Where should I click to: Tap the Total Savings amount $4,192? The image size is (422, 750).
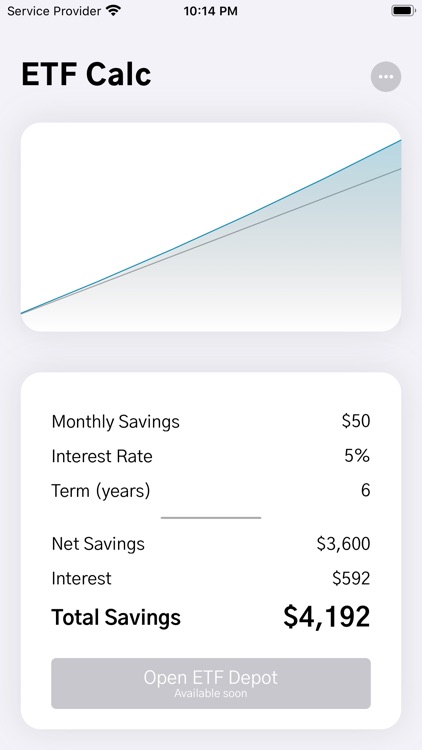pos(327,617)
